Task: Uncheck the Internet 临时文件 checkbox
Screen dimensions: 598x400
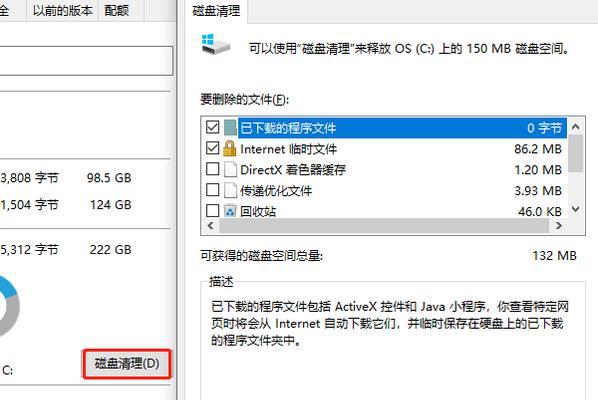Action: pos(212,148)
